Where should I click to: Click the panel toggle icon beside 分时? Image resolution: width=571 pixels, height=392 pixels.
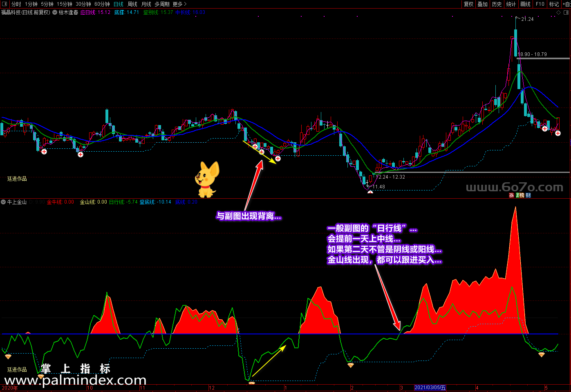click(4, 4)
